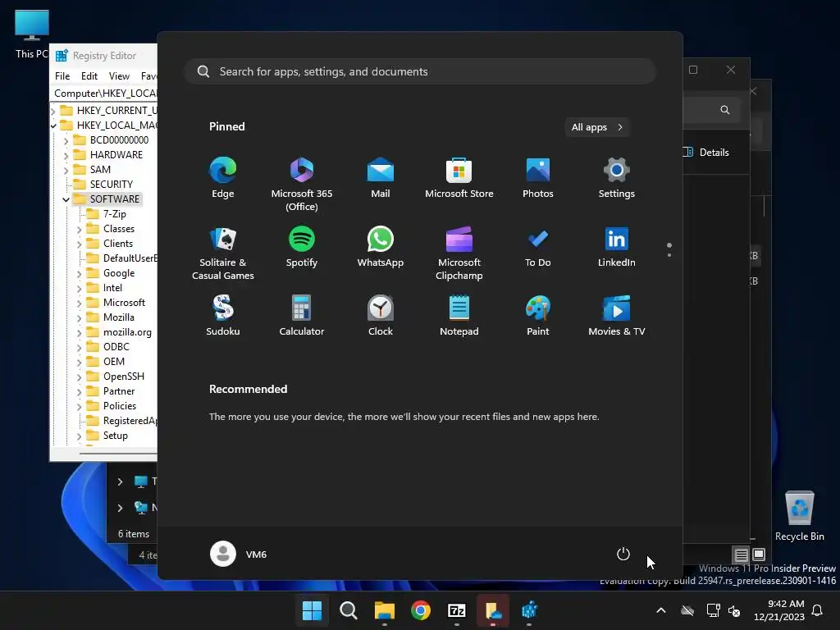Select ODBC registry key

click(116, 347)
